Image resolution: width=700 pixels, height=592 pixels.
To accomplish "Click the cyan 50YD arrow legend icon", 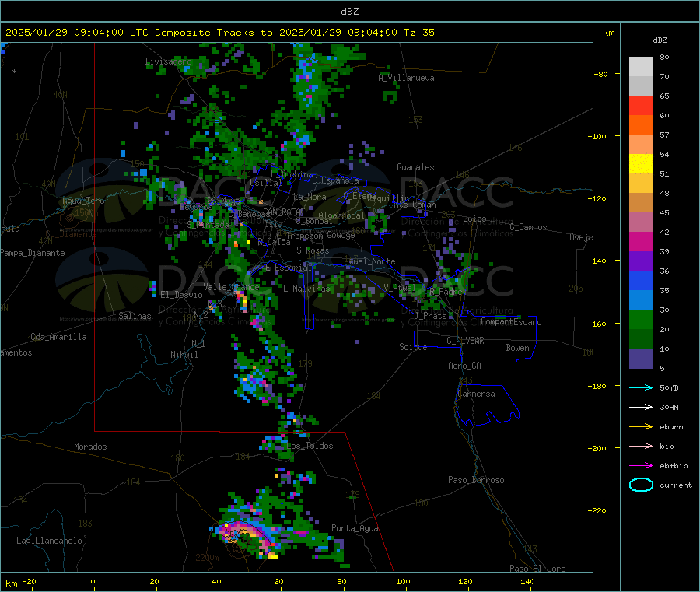I will (641, 387).
